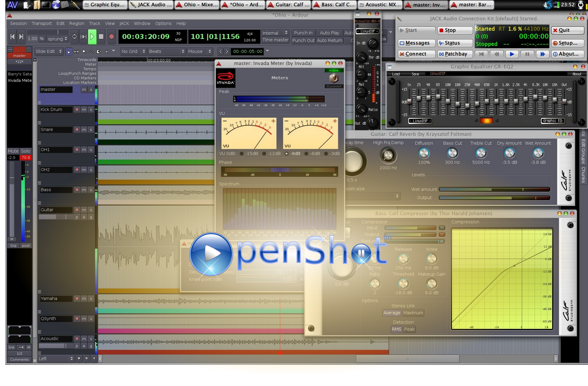Select the -9dB VU 0dB radio option

287,154
